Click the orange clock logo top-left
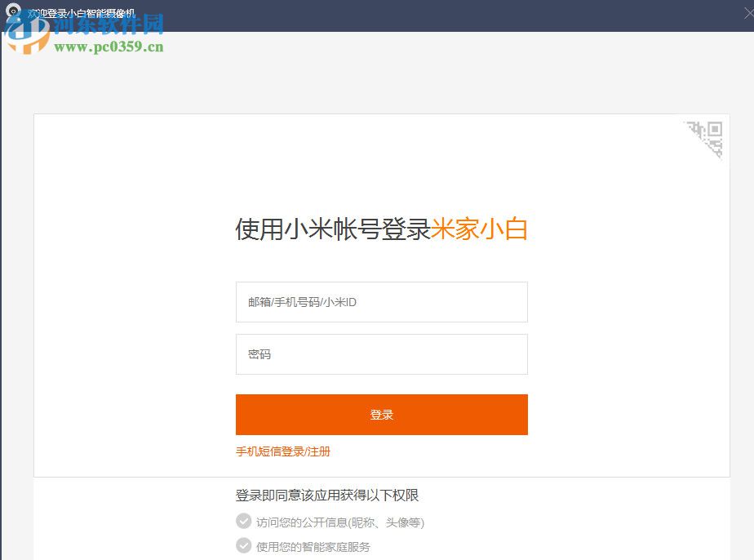The image size is (754, 560). point(26,33)
